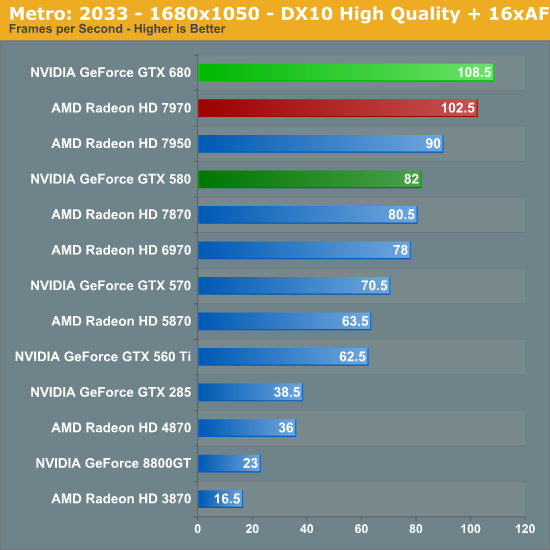Viewport: 550px width, 550px height.
Task: Select the label 'AMD Radeon HD 7870'
Action: pos(121,215)
